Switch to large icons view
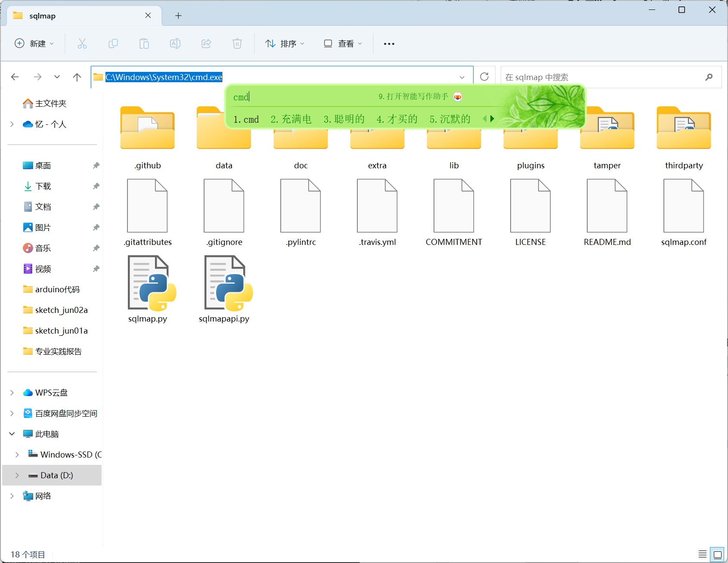Image resolution: width=728 pixels, height=563 pixels. click(x=718, y=554)
